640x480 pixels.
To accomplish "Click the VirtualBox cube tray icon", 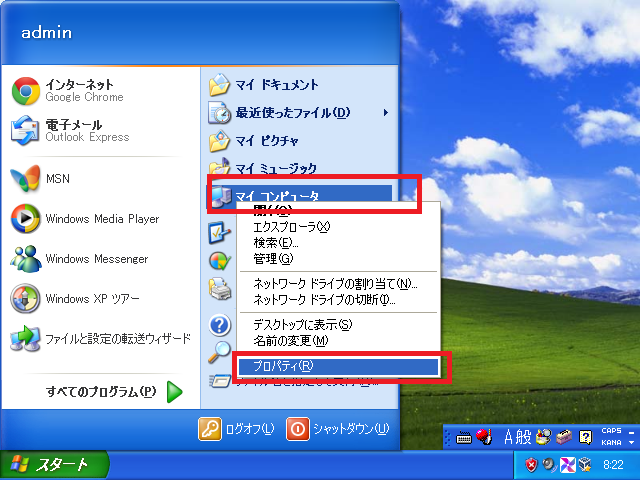I will 585,464.
